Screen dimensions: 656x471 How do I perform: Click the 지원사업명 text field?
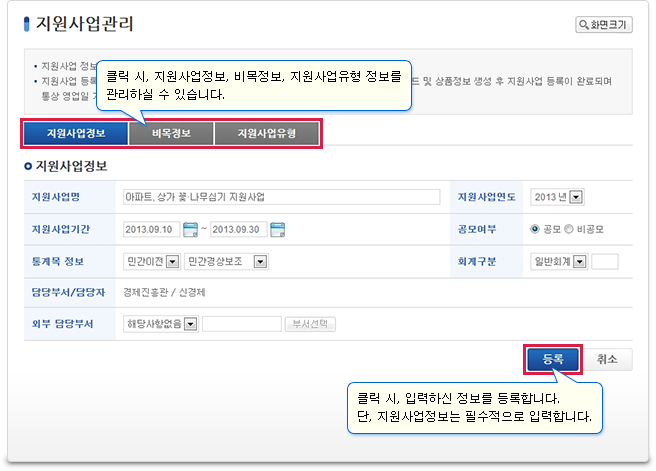point(282,197)
